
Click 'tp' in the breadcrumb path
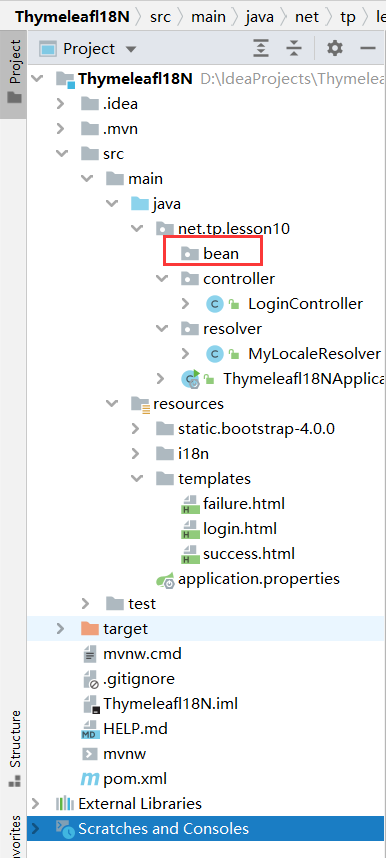click(348, 17)
